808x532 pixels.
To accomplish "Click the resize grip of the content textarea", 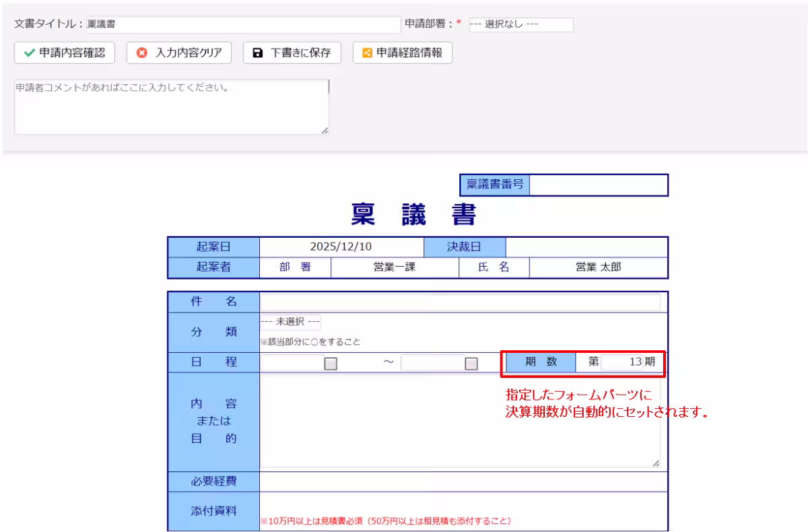I will 656,463.
